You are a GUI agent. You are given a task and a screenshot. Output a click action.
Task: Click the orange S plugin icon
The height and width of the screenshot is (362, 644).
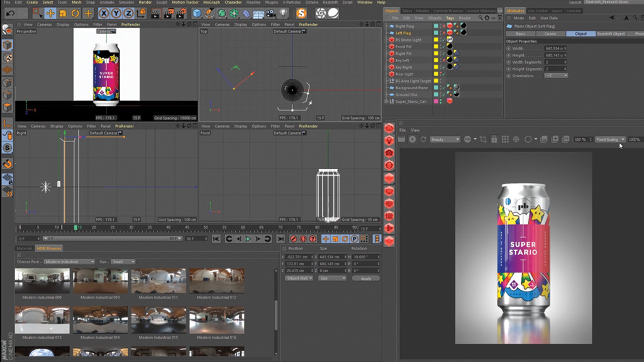301,13
